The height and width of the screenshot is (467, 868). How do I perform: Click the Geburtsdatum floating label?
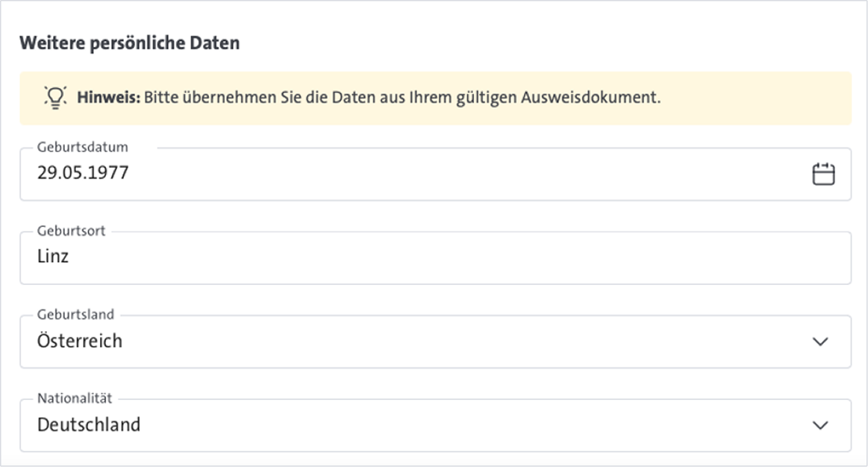[x=82, y=147]
